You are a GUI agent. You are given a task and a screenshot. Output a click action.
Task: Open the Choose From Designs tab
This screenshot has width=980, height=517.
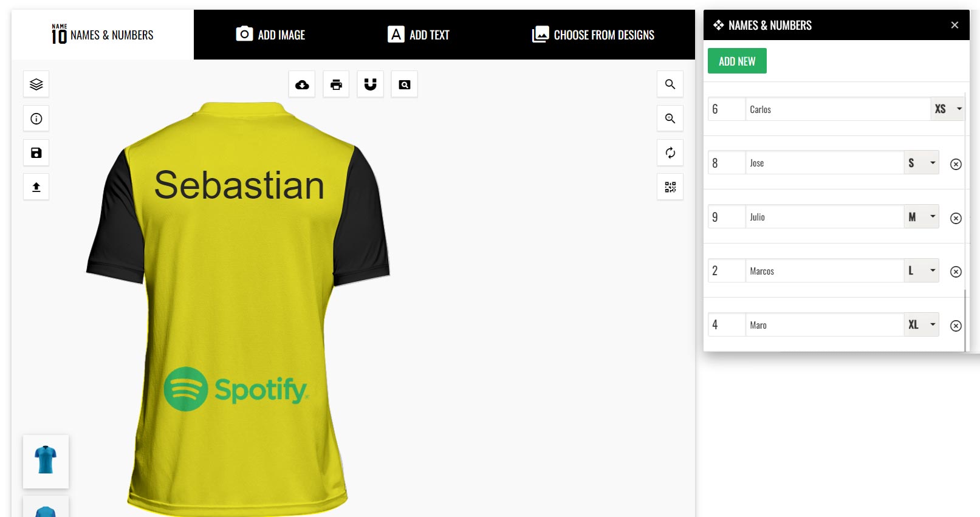click(593, 35)
